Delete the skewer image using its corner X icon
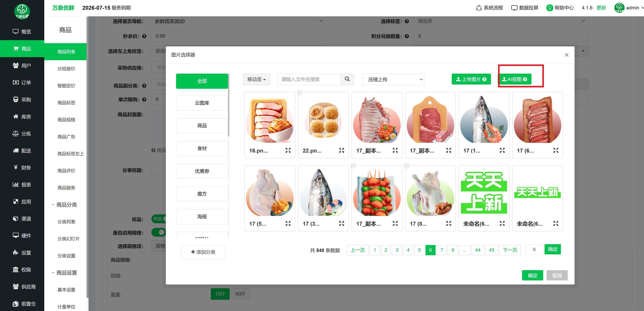 [x=353, y=166]
